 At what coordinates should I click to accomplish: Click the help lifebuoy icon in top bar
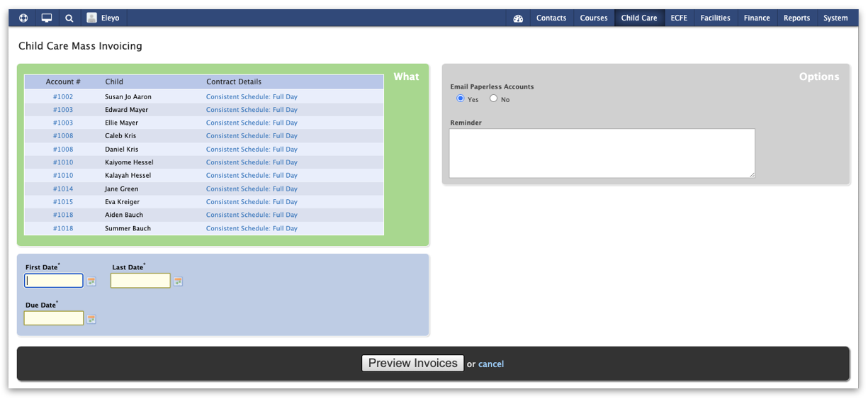click(23, 18)
